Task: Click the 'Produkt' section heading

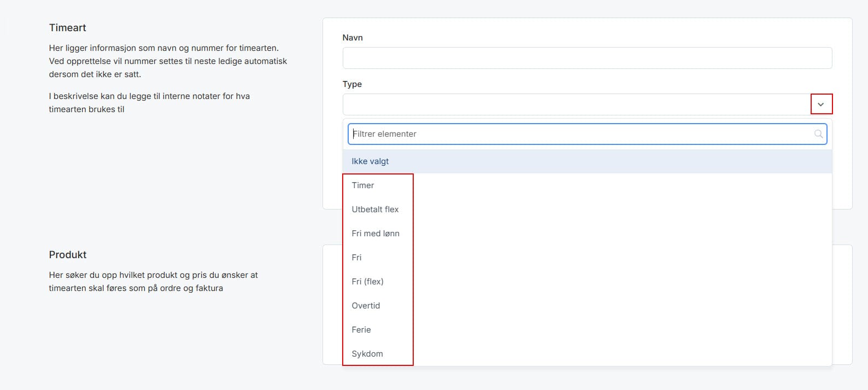Action: tap(68, 255)
